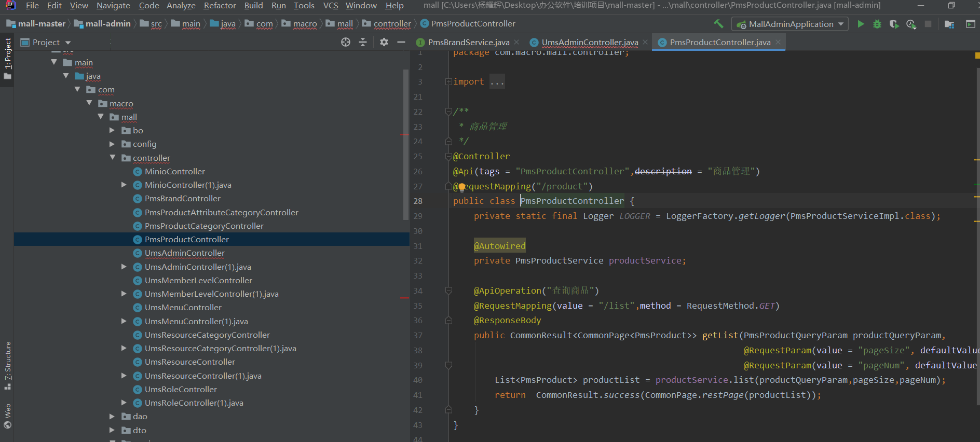Screen dimensions: 980x442
Task: Expand the config package
Action: pyautogui.click(x=112, y=144)
